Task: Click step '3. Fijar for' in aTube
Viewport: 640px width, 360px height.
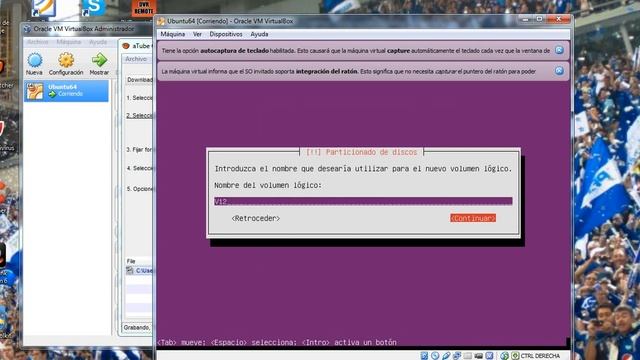Action: [x=139, y=150]
